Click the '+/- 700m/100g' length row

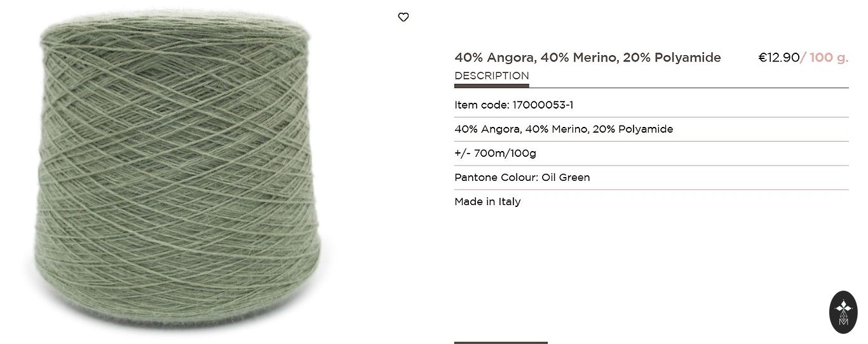coord(651,153)
